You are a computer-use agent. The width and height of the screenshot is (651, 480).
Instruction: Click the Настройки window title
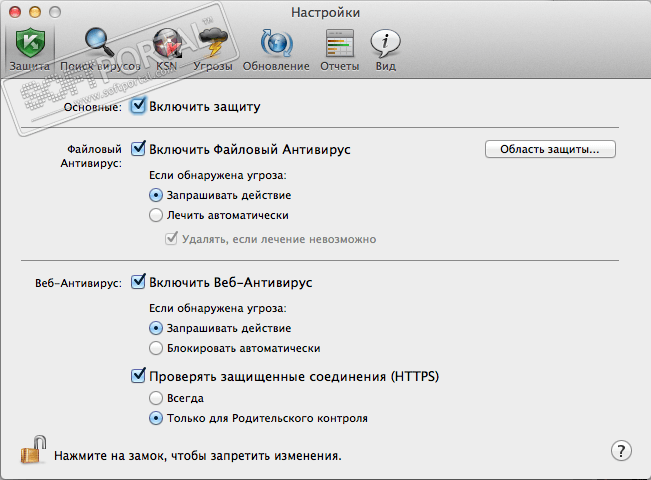pos(326,12)
